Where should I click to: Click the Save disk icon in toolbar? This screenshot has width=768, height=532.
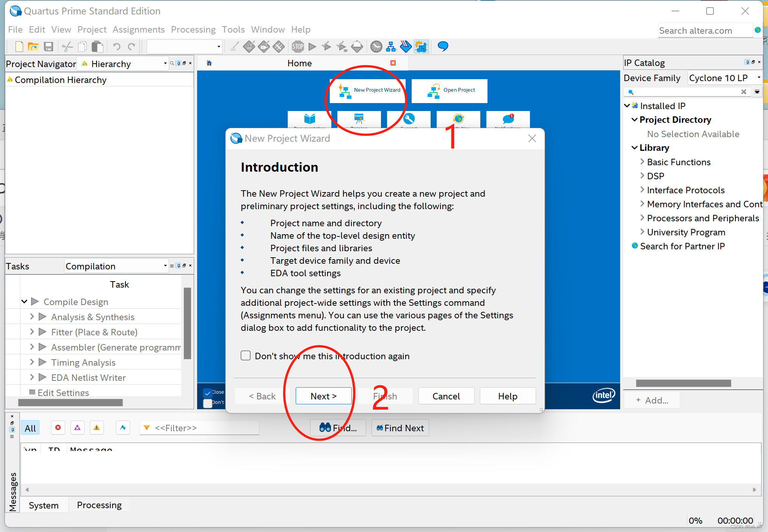(x=48, y=47)
